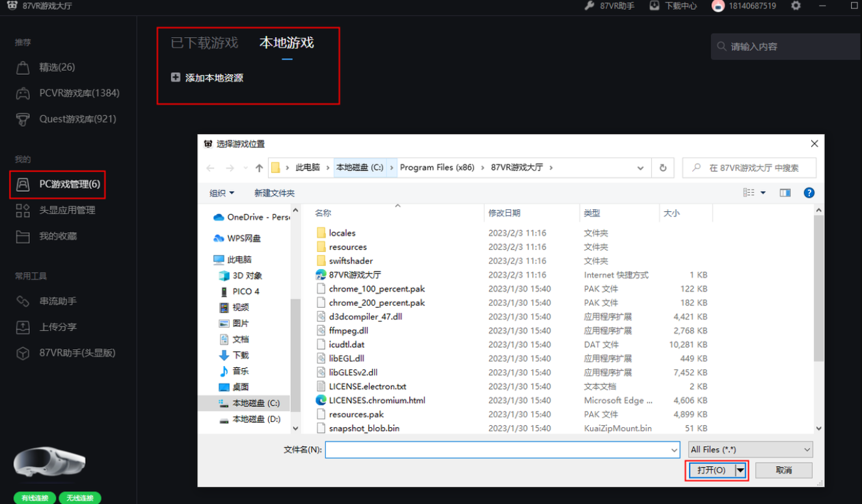Open 87VR助手(头显版) tool
The width and height of the screenshot is (862, 504).
point(65,353)
